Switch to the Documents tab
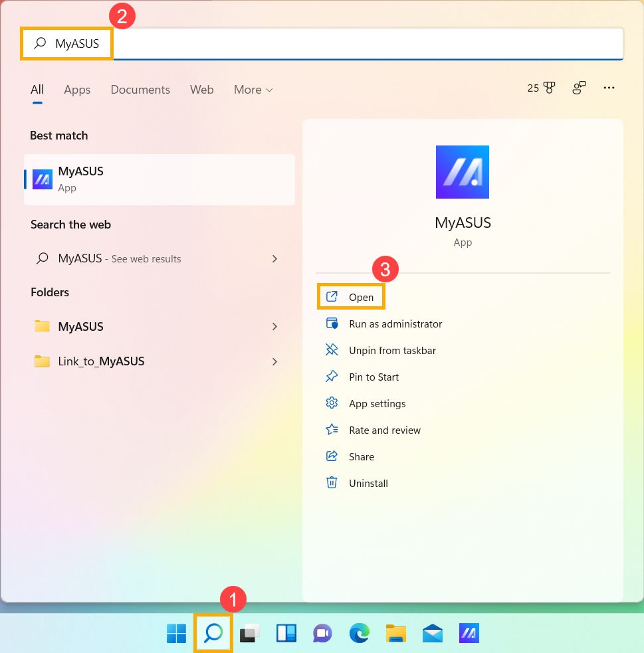Screen dimensions: 644x653 click(140, 90)
